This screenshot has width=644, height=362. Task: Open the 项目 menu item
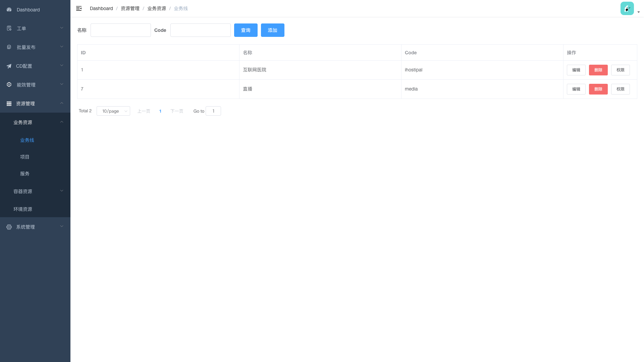25,157
